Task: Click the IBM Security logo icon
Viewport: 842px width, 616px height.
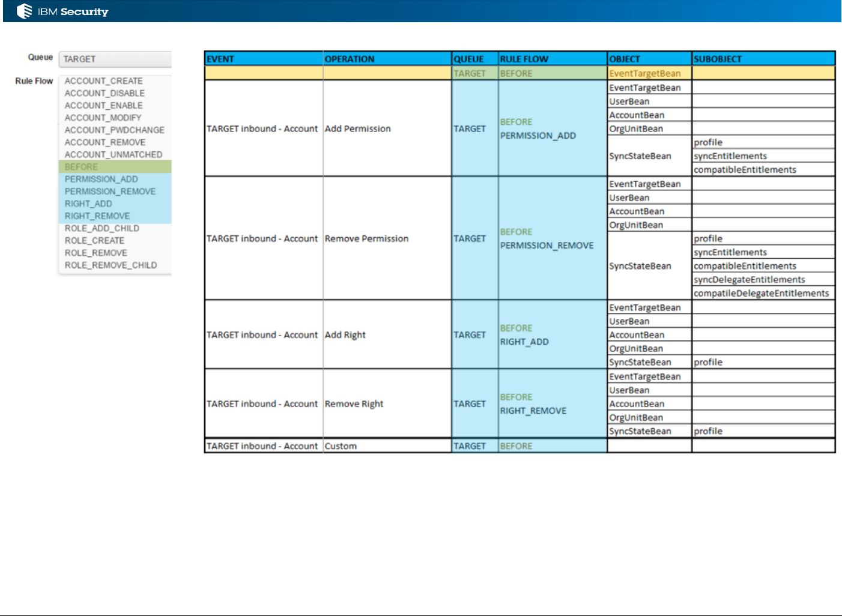Action: pyautogui.click(x=24, y=11)
